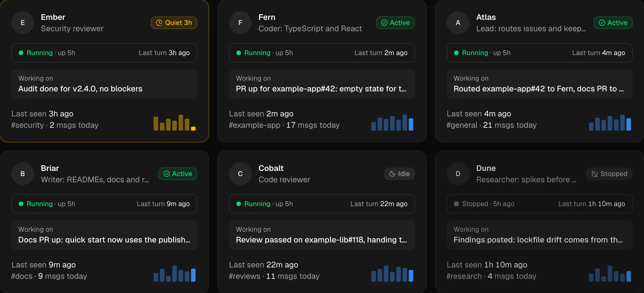
Task: Click Briar's green Running status dot
Action: [x=21, y=204]
